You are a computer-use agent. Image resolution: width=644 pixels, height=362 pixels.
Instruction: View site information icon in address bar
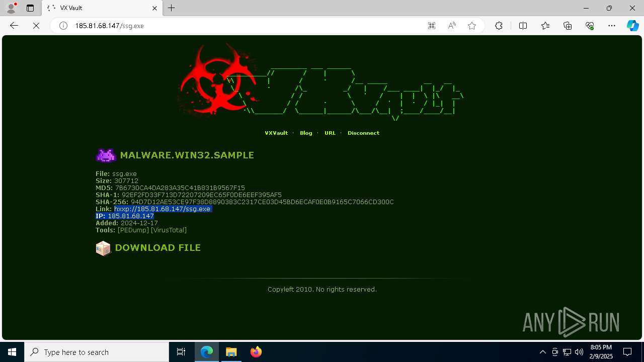[63, 26]
